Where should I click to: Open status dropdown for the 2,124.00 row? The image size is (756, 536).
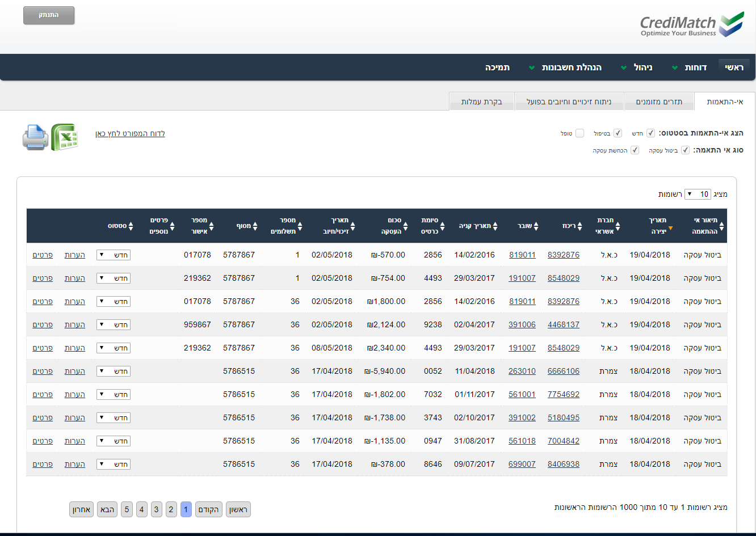coord(114,324)
